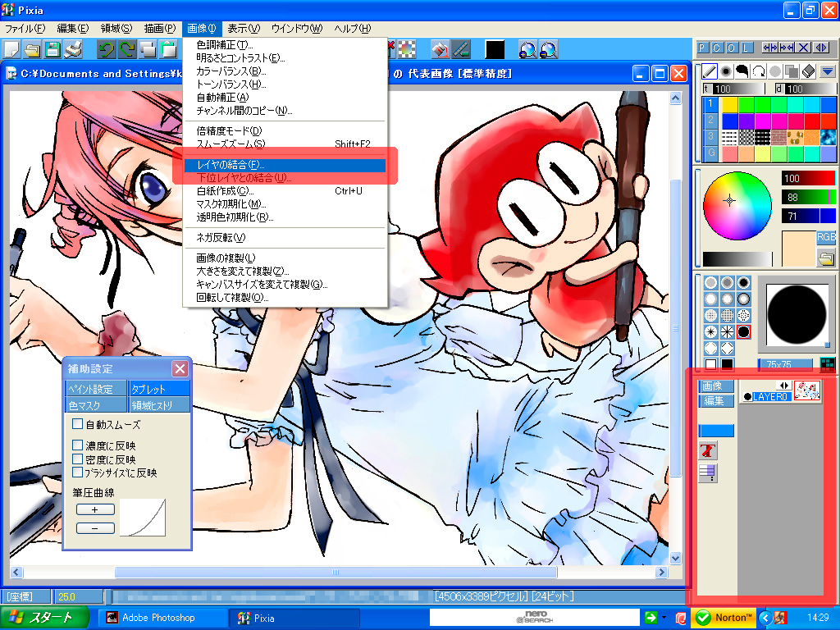Viewport: 840px width, 630px height.
Task: Choose 色調補正 from the image menu
Action: click(x=285, y=45)
